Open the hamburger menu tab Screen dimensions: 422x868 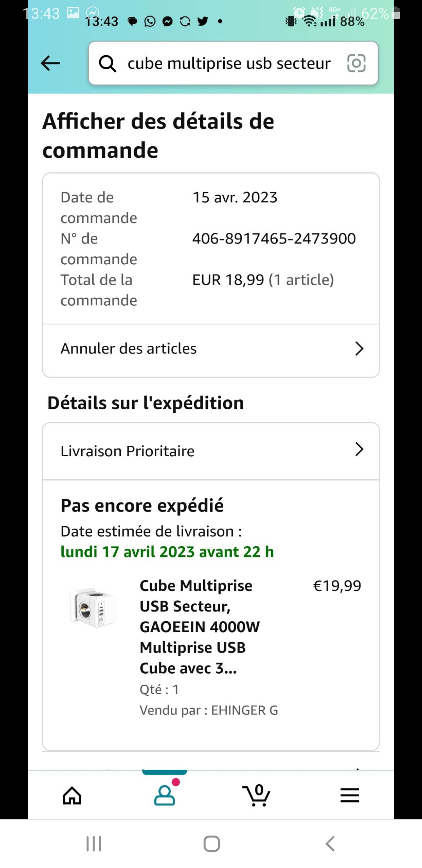click(349, 795)
